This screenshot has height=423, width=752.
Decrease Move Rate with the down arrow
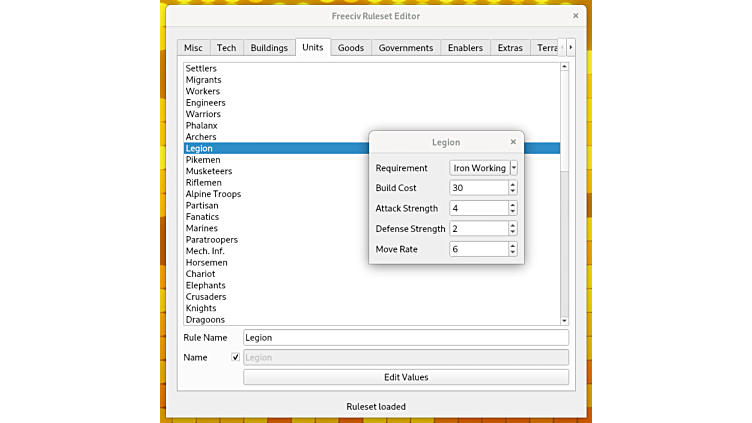coord(513,252)
